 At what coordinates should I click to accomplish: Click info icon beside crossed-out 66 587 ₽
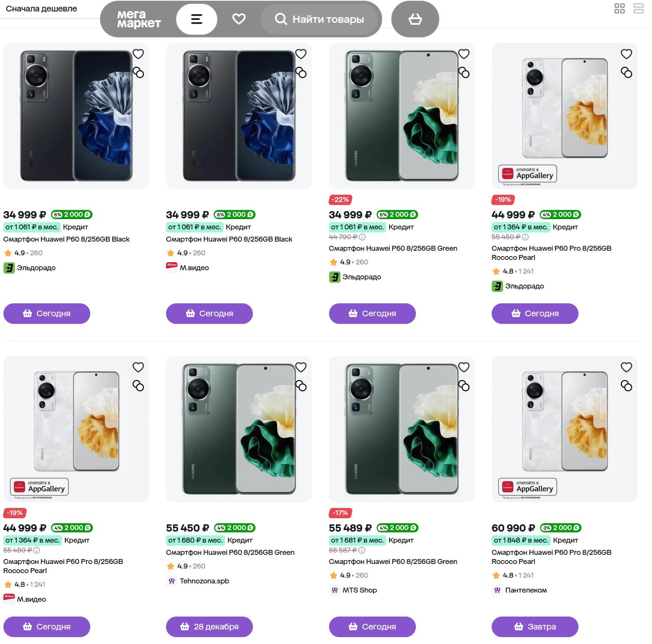pos(362,550)
